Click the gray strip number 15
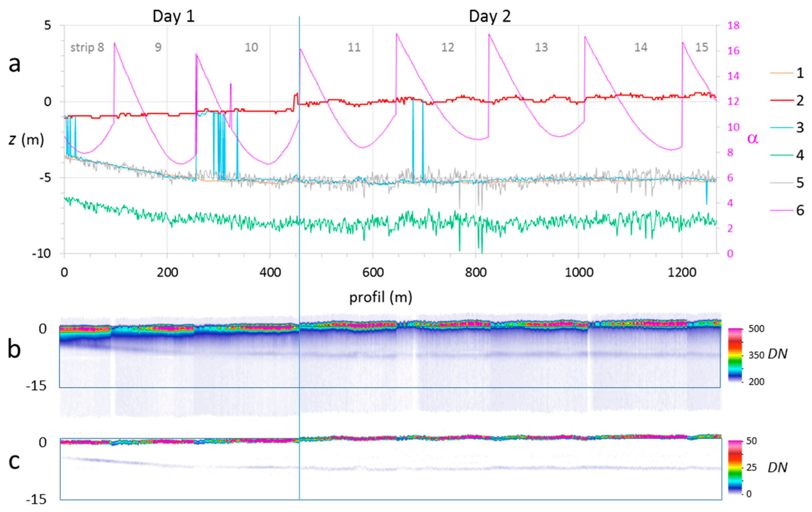Viewport: 812px width, 512px height. point(702,47)
